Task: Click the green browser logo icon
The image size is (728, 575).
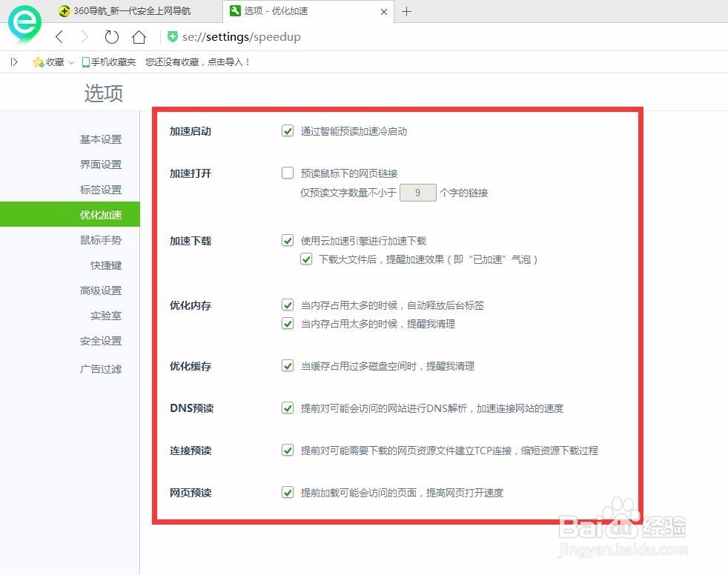Action: click(24, 24)
